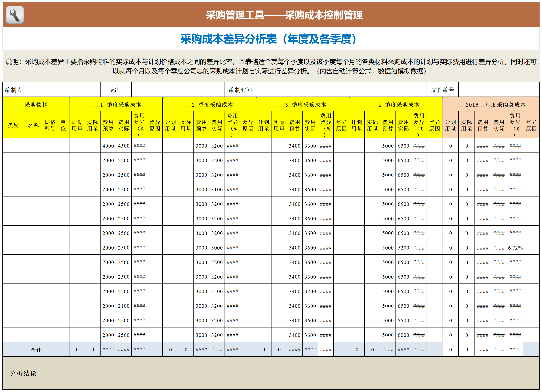Select the 4 季度采购成本 header
542x392 pixels.
click(395, 104)
